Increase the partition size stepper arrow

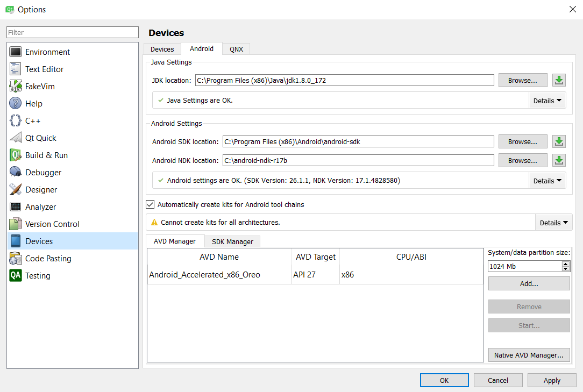pos(566,264)
